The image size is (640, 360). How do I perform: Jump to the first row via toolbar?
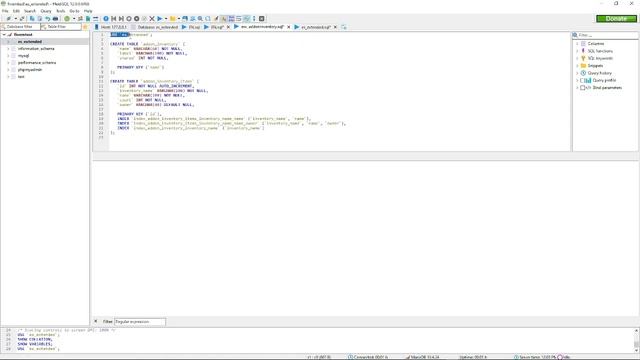tap(113, 19)
